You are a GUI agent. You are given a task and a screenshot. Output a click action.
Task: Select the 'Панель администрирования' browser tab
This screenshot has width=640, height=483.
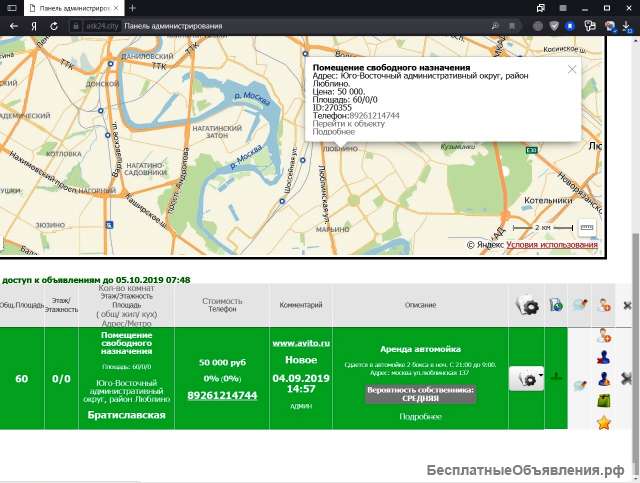(73, 8)
